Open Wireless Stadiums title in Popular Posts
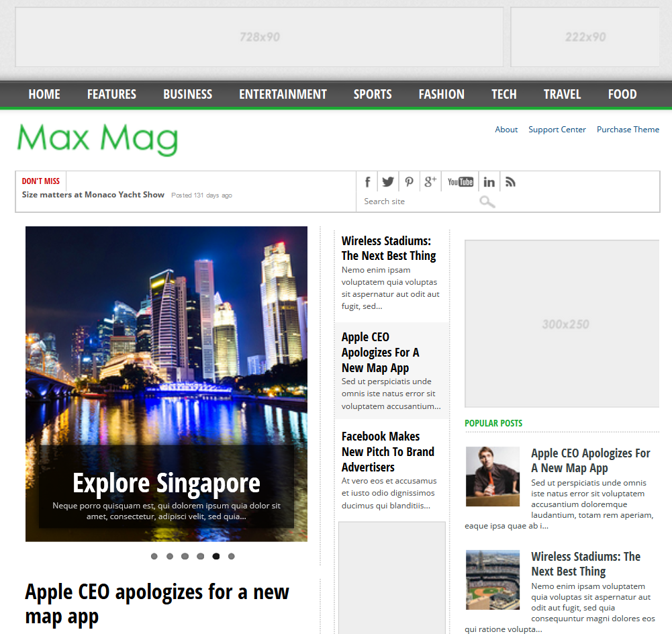 pos(586,563)
